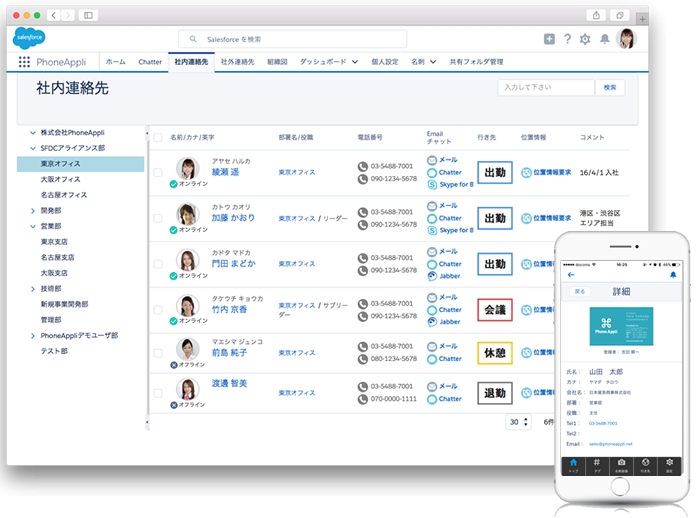Tap the hash tag tab in phone app
700x518 pixels.
tap(597, 465)
